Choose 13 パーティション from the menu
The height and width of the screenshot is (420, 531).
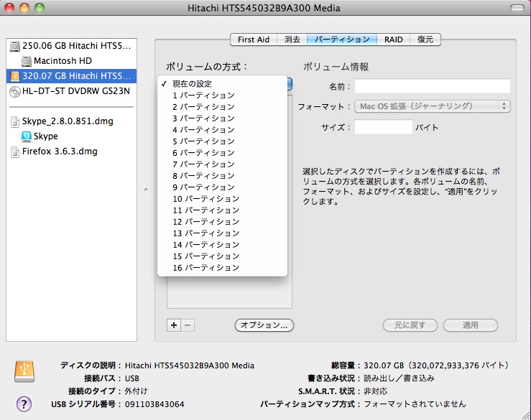(223, 233)
